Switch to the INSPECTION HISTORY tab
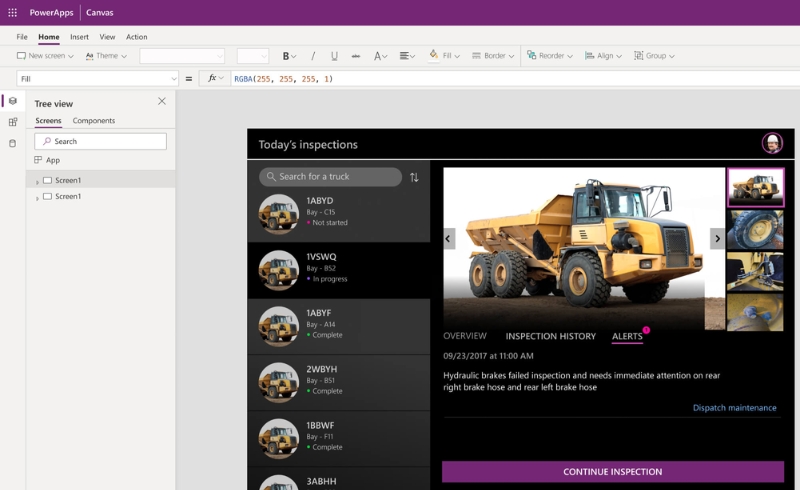 (x=551, y=336)
